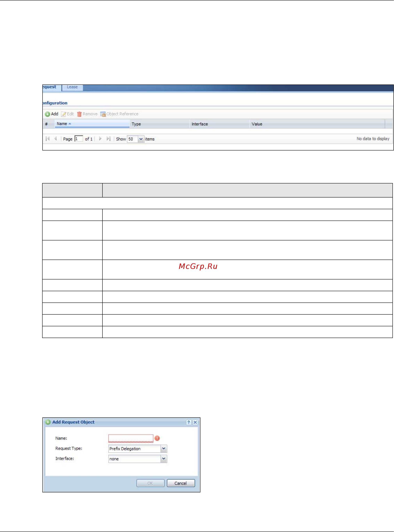Sort by the Type column header
Screen dimensions: 394x532
[x=160, y=124]
